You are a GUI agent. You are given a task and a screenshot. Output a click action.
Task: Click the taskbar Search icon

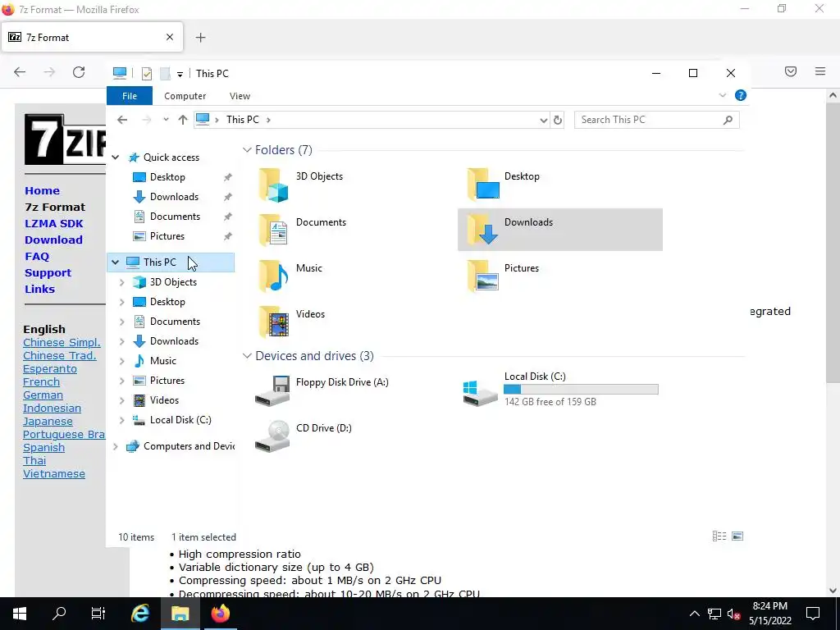point(59,614)
